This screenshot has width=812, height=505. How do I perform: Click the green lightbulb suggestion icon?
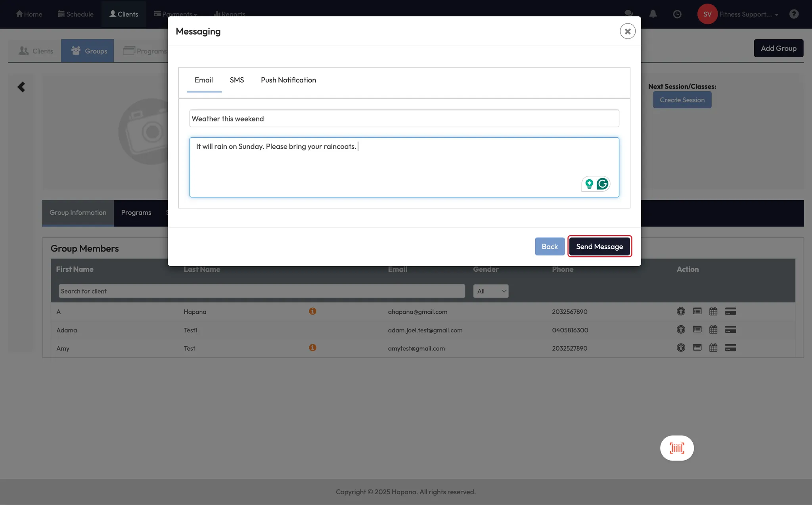589,184
